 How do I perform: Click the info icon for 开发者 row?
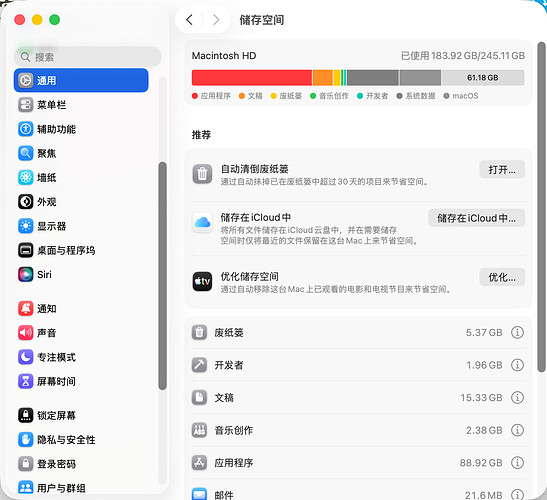517,365
